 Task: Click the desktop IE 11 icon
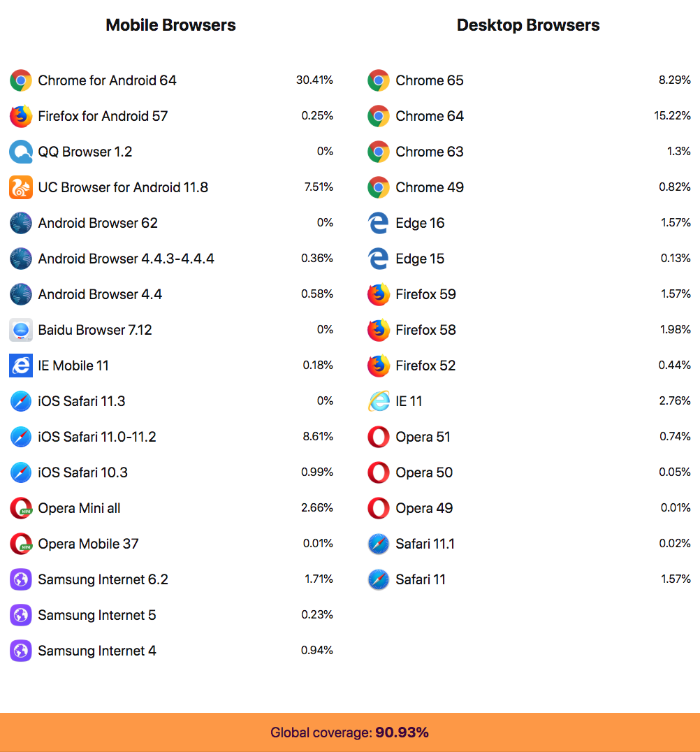pos(379,401)
